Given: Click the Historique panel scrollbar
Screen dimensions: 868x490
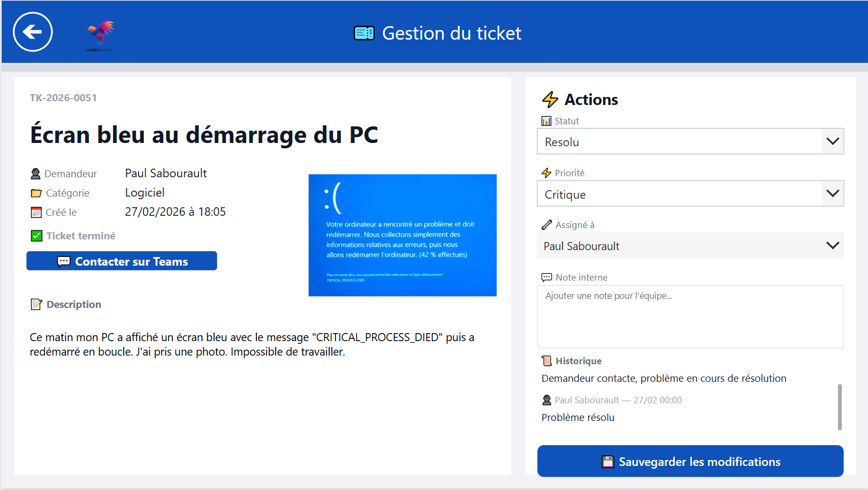Looking at the screenshot, I should tap(839, 406).
